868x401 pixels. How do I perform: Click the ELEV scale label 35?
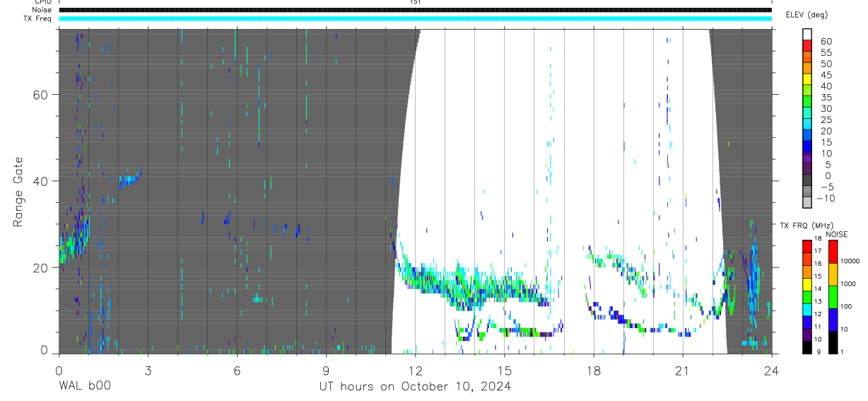(826, 97)
